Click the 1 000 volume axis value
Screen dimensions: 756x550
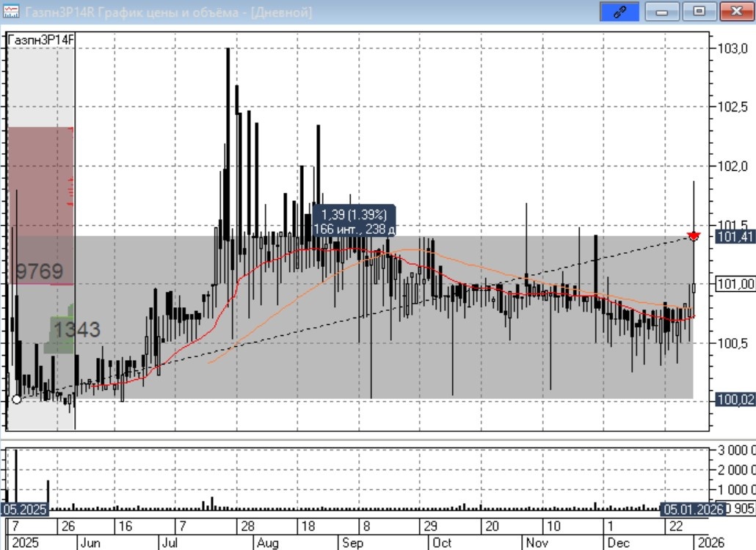point(736,490)
